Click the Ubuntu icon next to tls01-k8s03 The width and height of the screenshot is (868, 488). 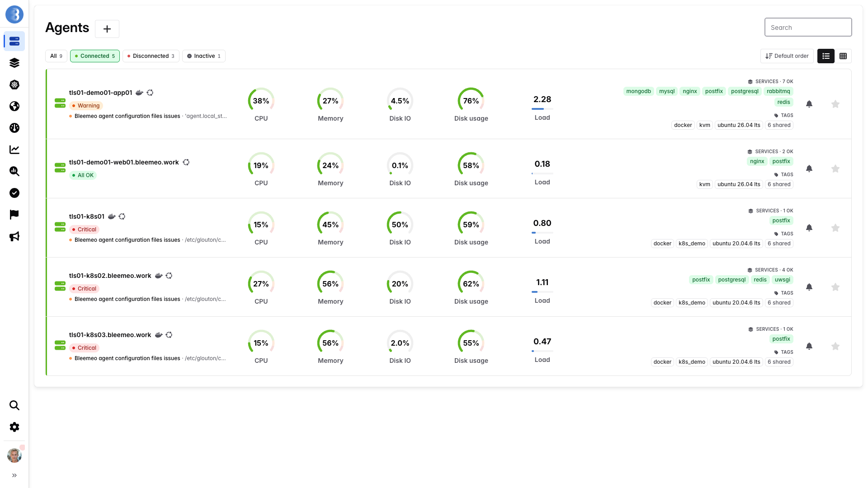tap(169, 335)
